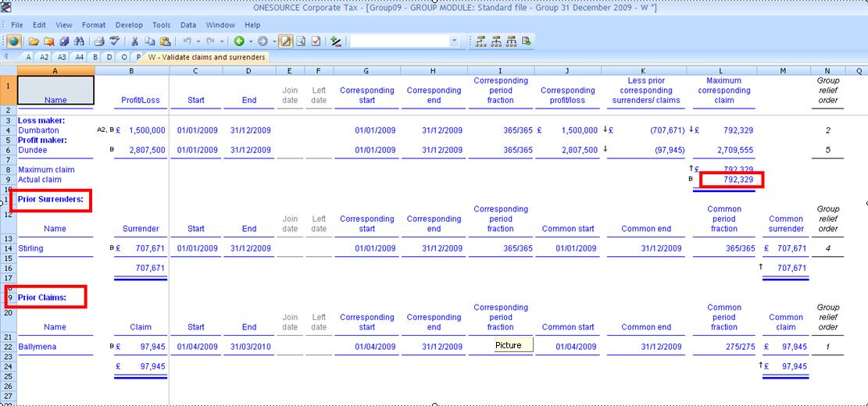Toggle the highlighted edit mode pencil icon
The width and height of the screenshot is (868, 406).
pyautogui.click(x=286, y=41)
